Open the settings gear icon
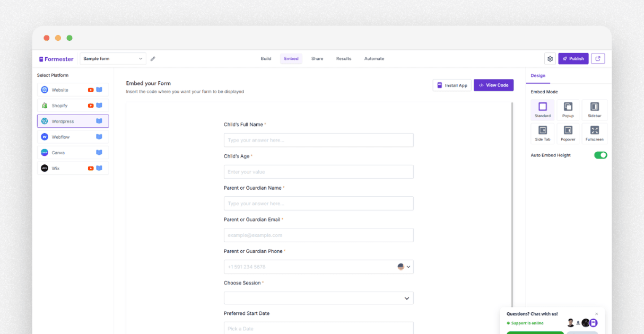This screenshot has height=334, width=644. click(x=550, y=58)
